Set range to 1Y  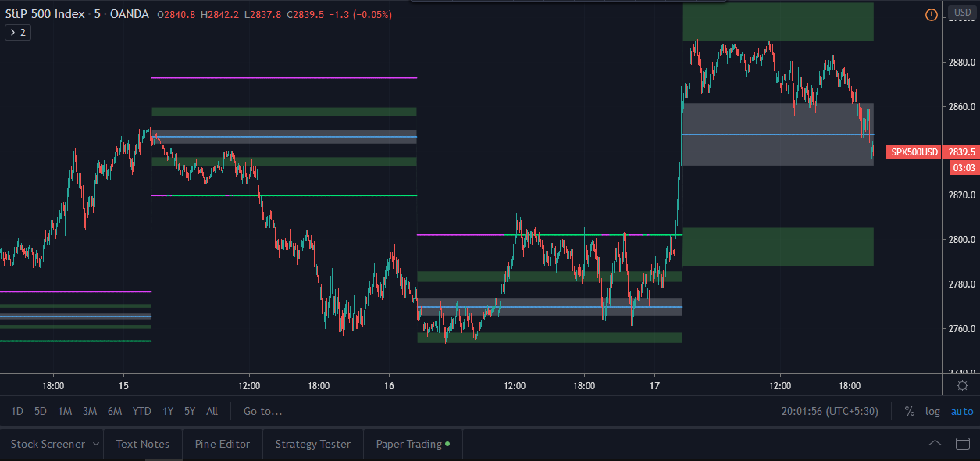coord(168,411)
